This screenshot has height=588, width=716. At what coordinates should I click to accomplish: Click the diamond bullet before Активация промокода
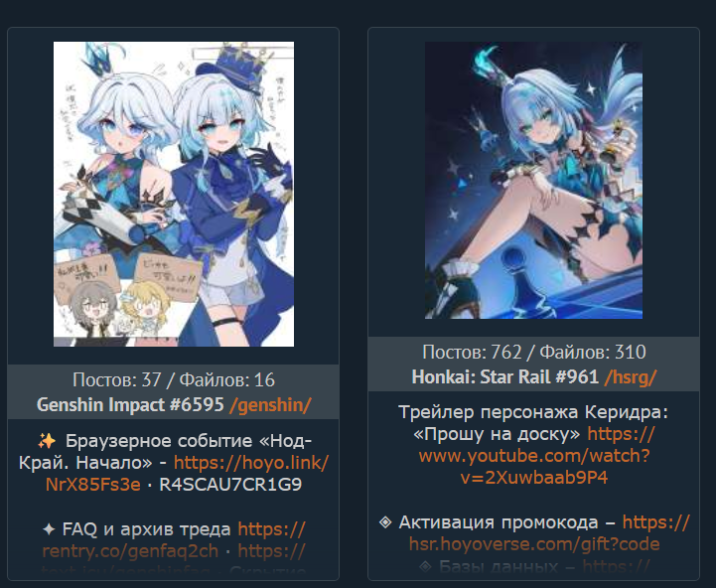(385, 521)
